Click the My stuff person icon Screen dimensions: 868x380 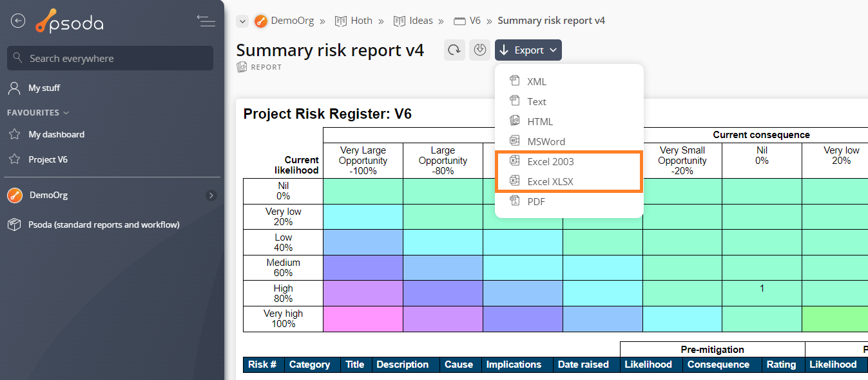14,88
